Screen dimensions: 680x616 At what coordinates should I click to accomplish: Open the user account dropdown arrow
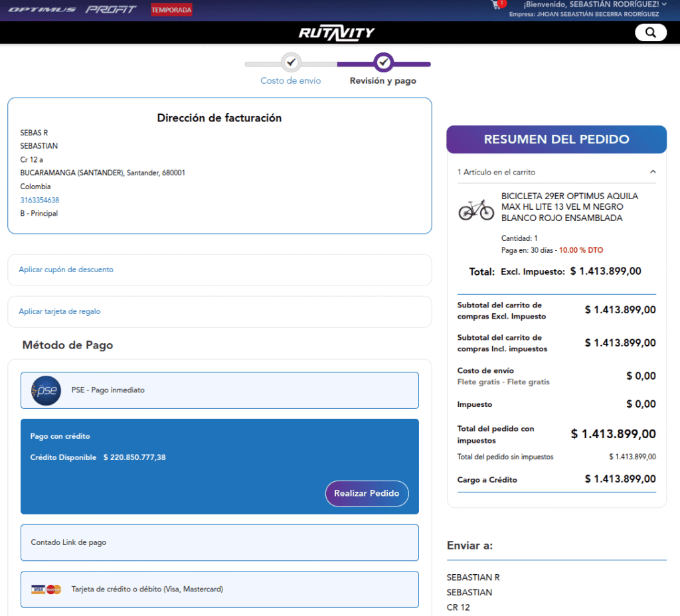[x=664, y=5]
